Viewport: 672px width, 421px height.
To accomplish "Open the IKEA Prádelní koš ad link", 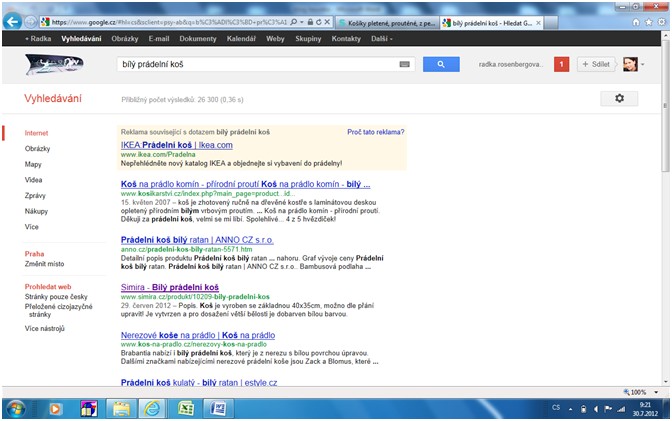I will 177,145.
